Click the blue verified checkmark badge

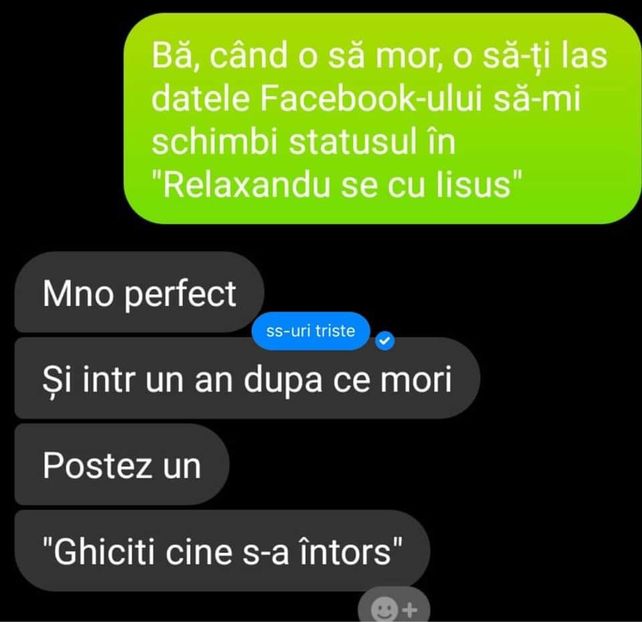click(385, 341)
